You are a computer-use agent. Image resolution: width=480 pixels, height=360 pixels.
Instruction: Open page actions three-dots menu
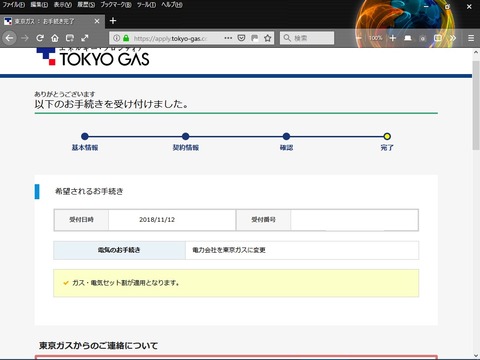tap(228, 38)
